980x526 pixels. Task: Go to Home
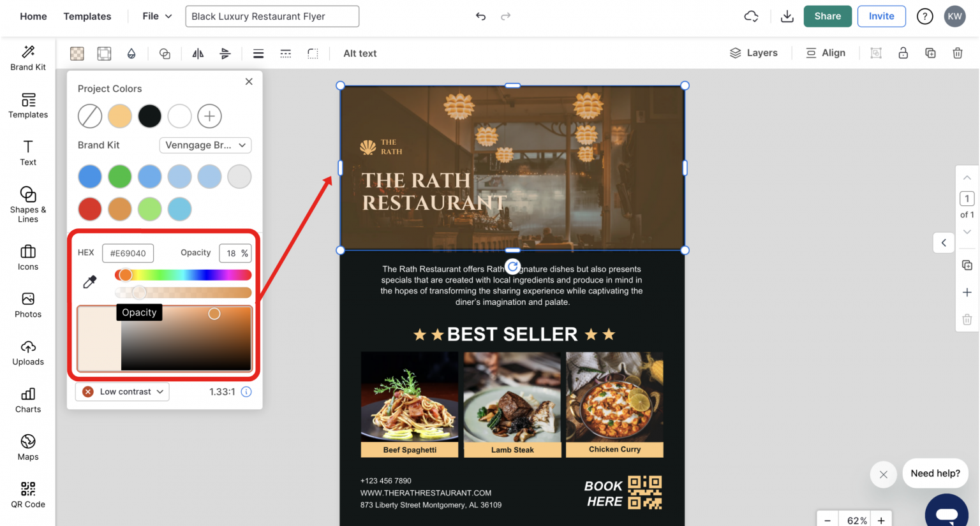33,16
